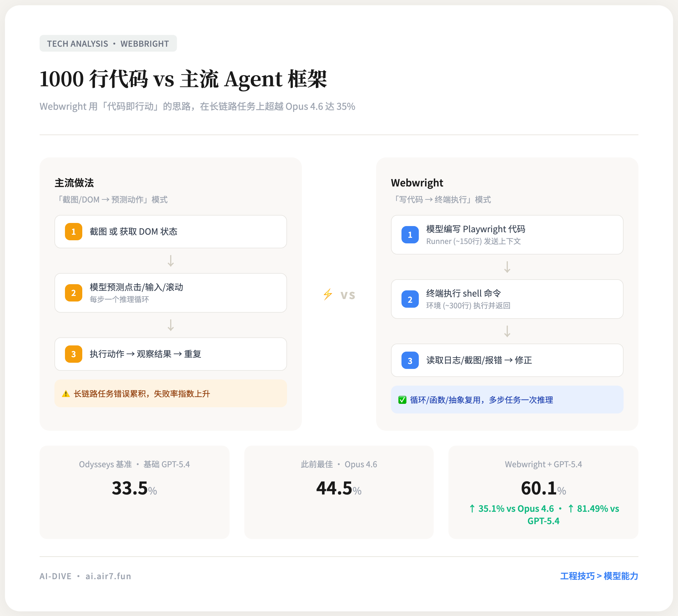Click the 'Runner (~150行) 发送上下文' note

[x=474, y=241]
